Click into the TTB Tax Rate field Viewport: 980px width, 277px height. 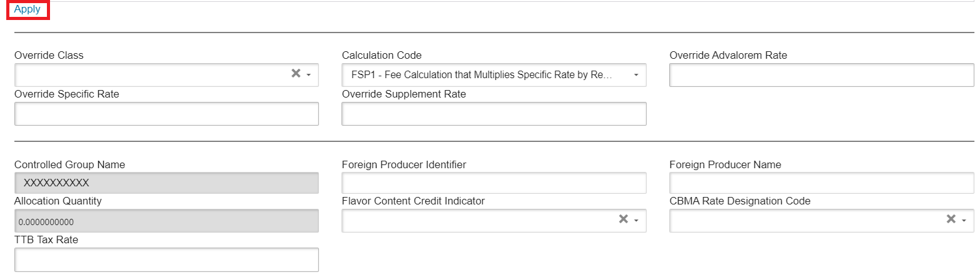pos(166,259)
